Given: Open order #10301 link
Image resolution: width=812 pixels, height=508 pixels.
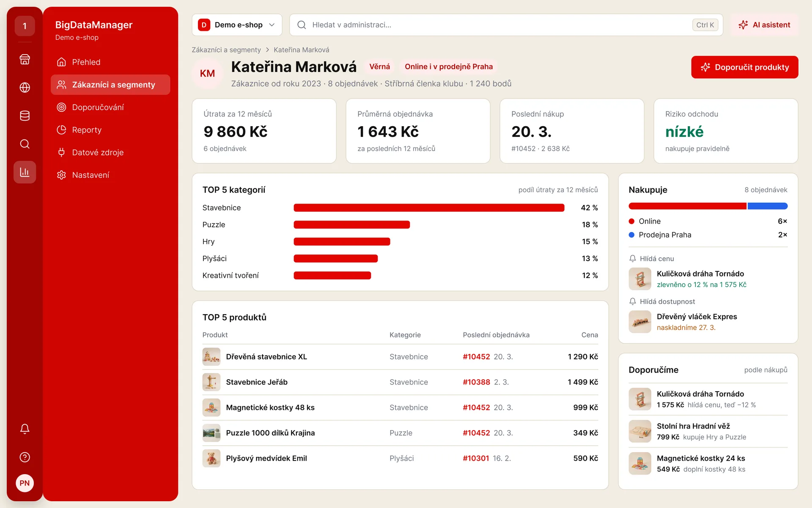Looking at the screenshot, I should click(476, 458).
